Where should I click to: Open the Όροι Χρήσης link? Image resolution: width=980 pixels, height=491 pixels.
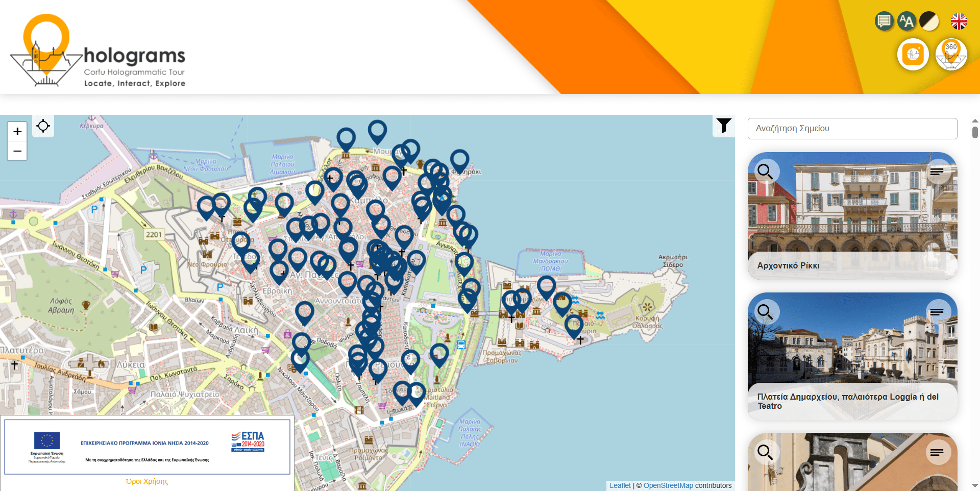coord(147,481)
